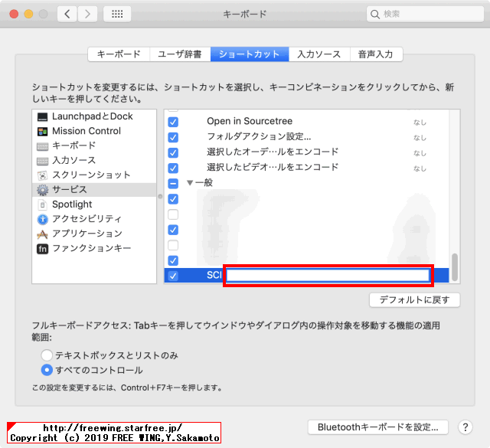Uncheck the フォルダアクション設定 checkbox
The height and width of the screenshot is (448, 490).
pyautogui.click(x=173, y=137)
